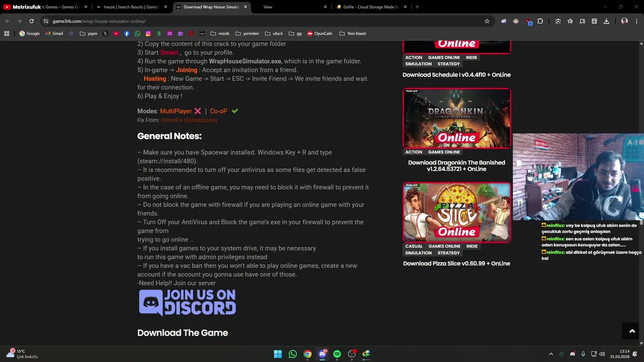644x362 pixels.
Task: Reload the page with the refresh icon
Action: [x=31, y=21]
